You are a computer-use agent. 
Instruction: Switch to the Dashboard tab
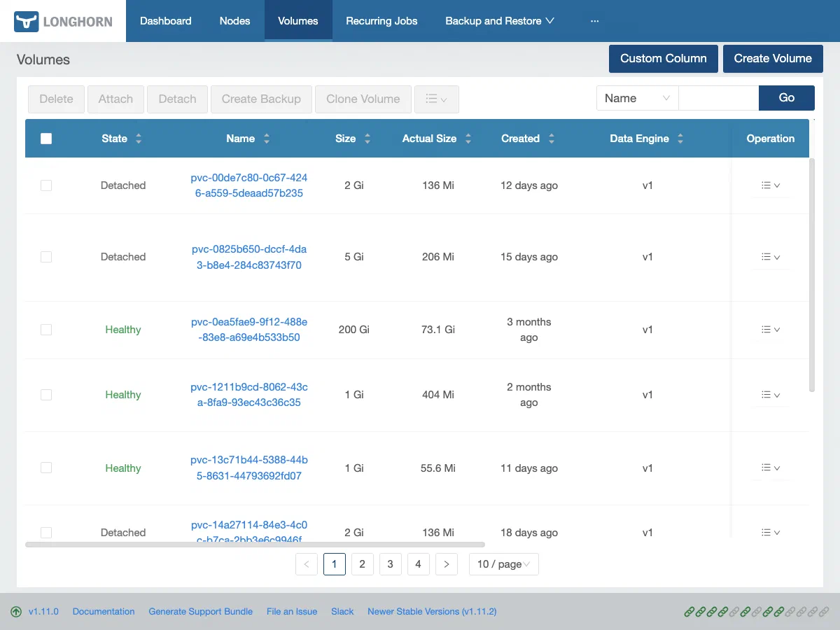(x=166, y=21)
